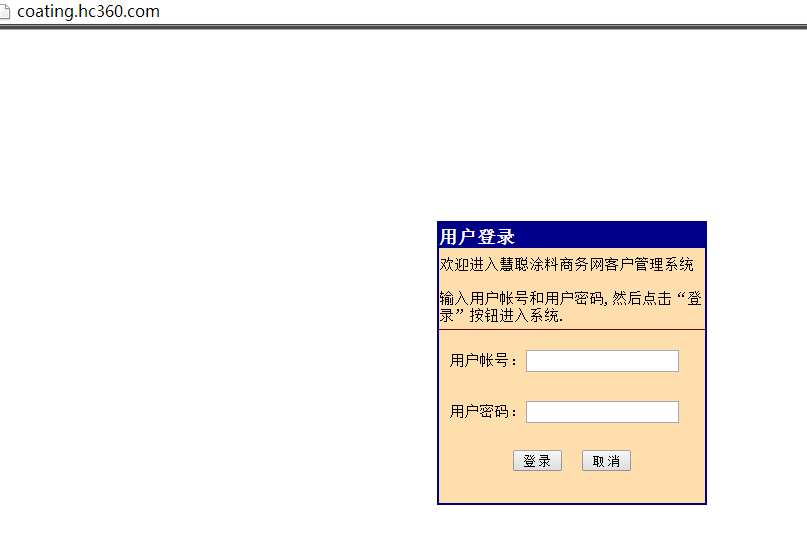Click the 欢迎进入慧聪涂料商务网客户管理系统 welcome text
This screenshot has width=807, height=539.
pos(566,265)
